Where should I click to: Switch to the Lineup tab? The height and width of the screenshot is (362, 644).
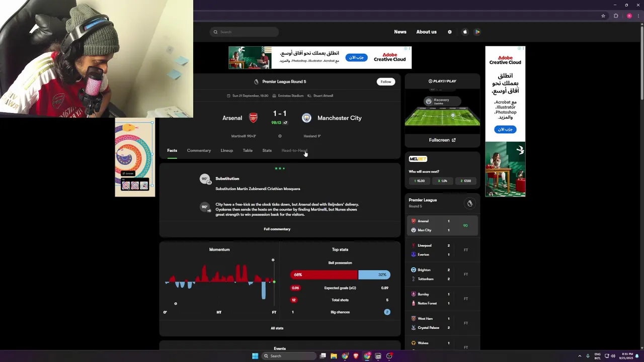pos(227,150)
